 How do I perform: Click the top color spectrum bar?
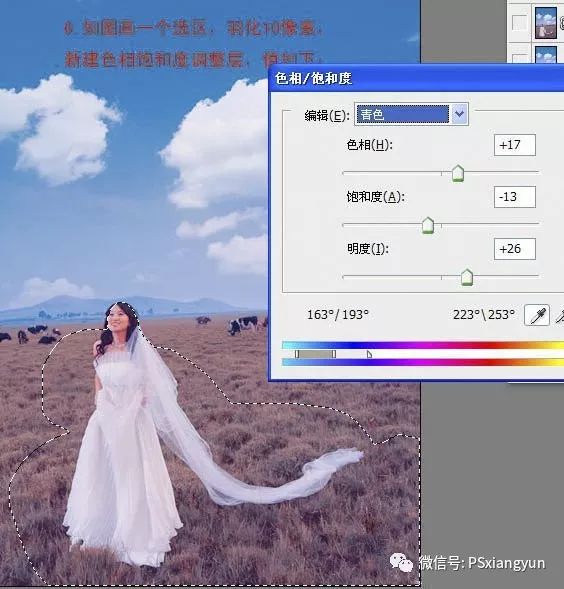[x=423, y=345]
